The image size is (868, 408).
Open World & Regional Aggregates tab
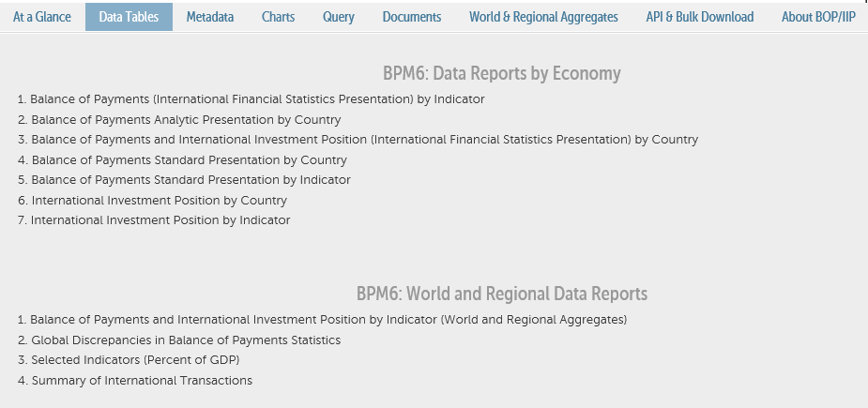point(543,17)
